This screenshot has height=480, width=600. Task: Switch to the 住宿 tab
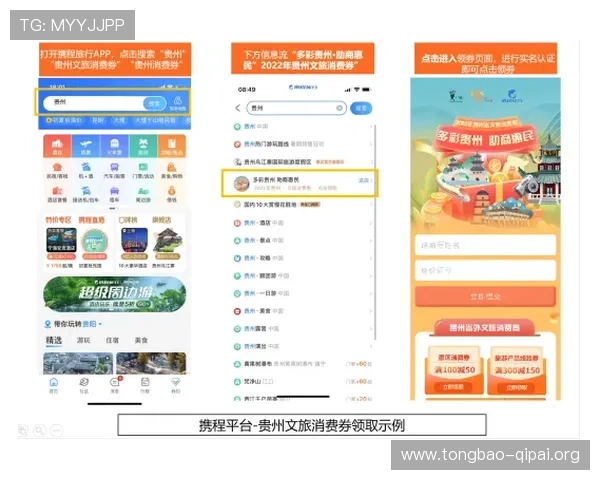click(x=112, y=340)
